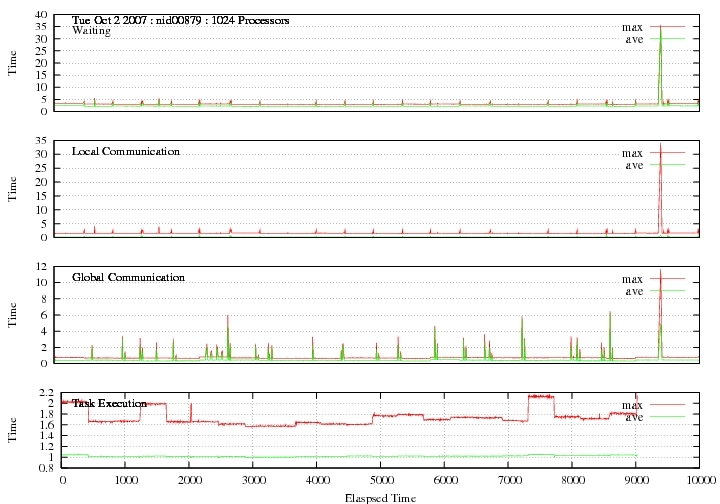Screen dimensions: 720x504
Task: Click green line sample beside Waiting 'ave' legend
Action: click(x=667, y=39)
